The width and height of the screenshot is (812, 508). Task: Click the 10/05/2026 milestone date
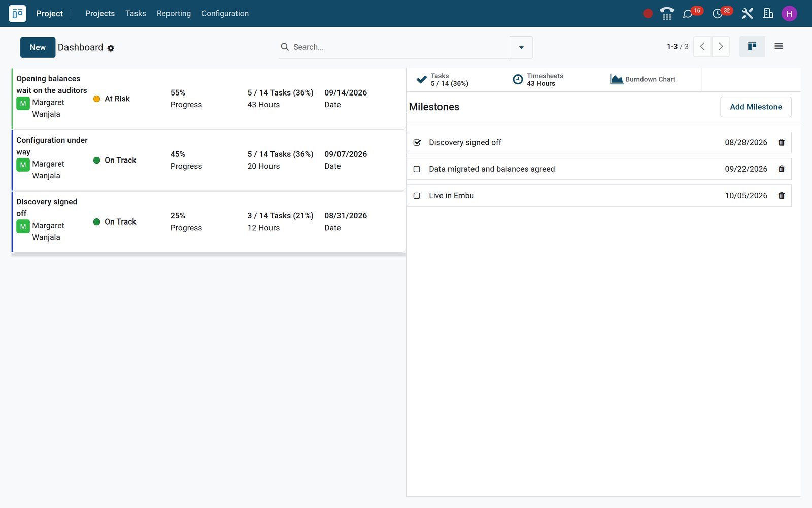[746, 196]
